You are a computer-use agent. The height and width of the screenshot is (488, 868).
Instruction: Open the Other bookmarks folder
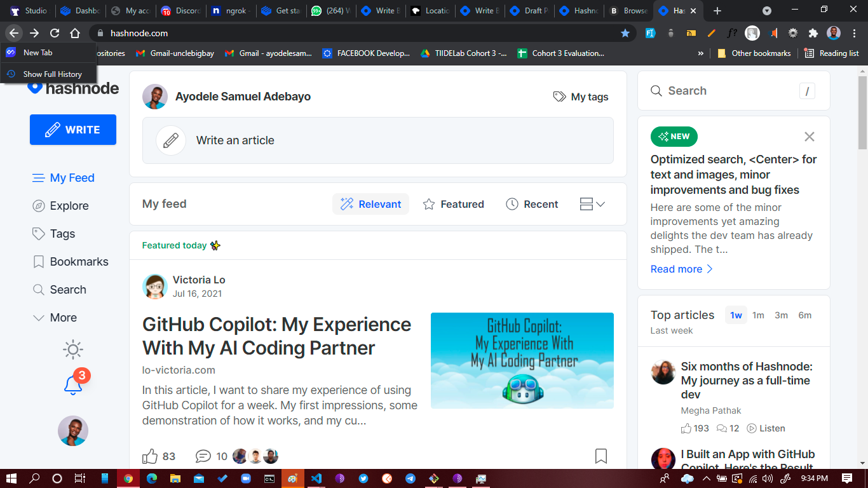(x=754, y=53)
